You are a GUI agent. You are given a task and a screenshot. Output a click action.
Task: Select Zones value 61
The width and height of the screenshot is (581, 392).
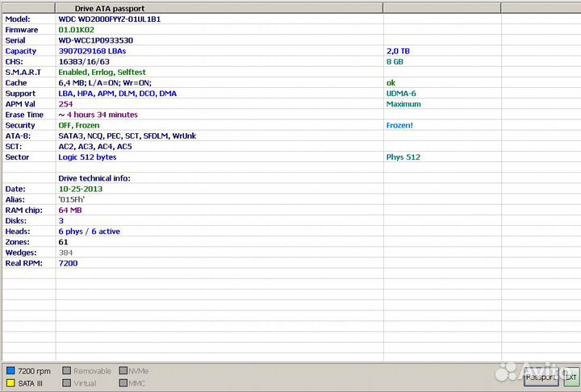[x=64, y=242]
